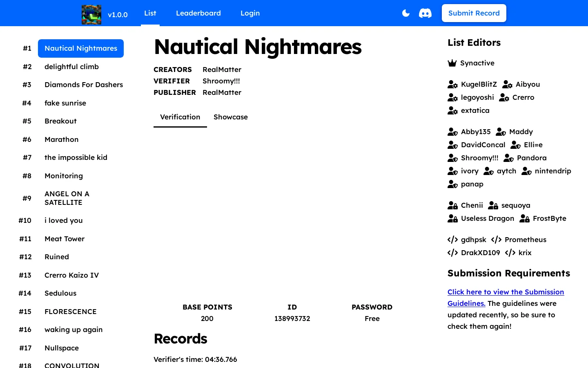
Task: Select Monitoring level
Action: click(x=64, y=176)
